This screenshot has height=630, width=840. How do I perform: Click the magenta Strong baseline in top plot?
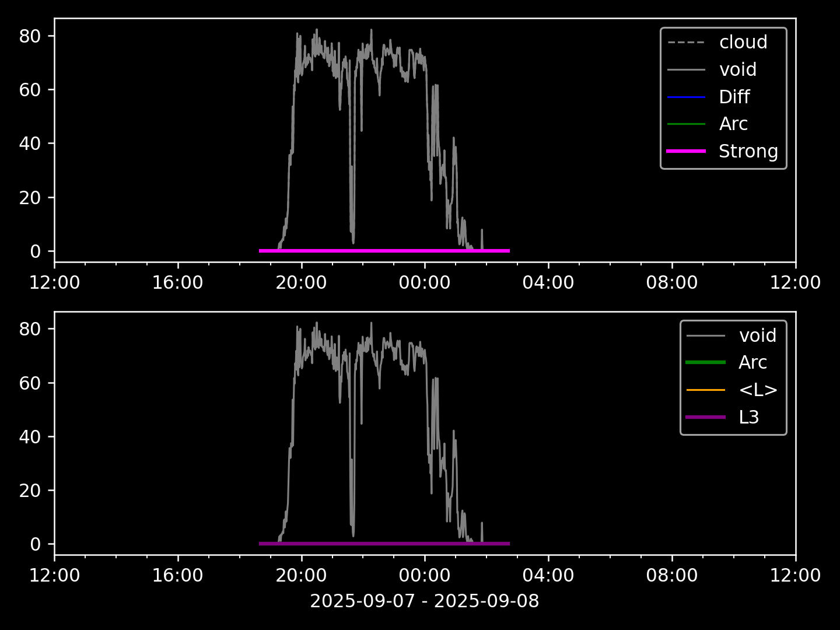(384, 251)
